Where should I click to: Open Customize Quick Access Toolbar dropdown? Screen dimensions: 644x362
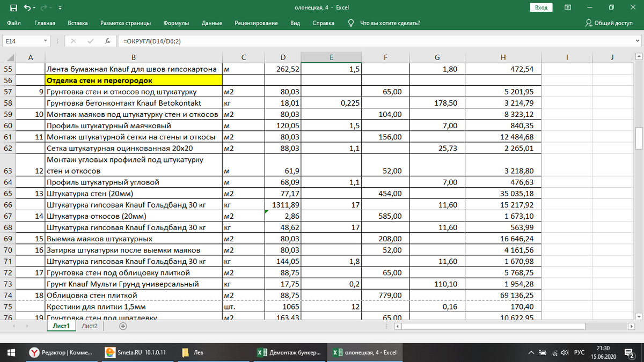[x=60, y=8]
